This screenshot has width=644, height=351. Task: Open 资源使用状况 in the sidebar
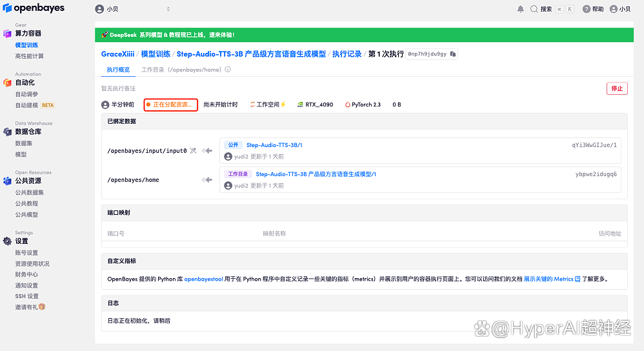(32, 263)
